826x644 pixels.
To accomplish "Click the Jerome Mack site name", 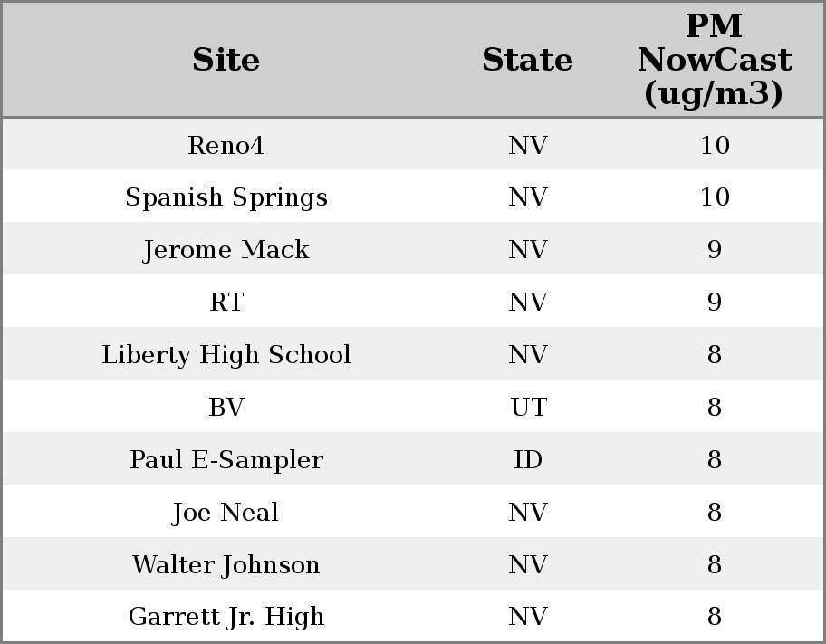I will pyautogui.click(x=226, y=250).
